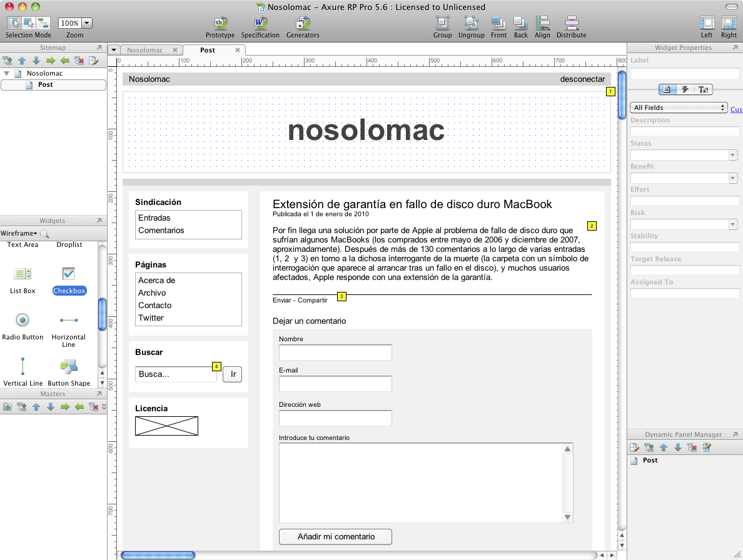Toggle the Left panel pane icon

(x=707, y=23)
